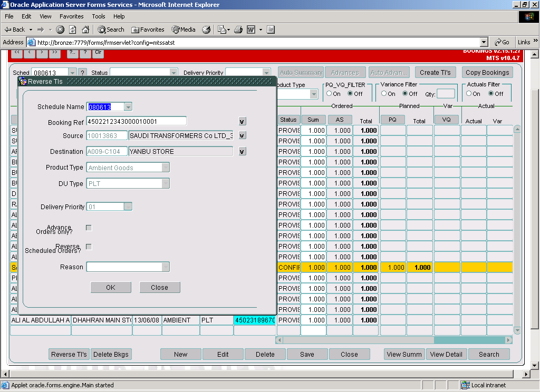Click the v lookup button beside Source
Image resolution: width=540 pixels, height=392 pixels.
(x=242, y=135)
